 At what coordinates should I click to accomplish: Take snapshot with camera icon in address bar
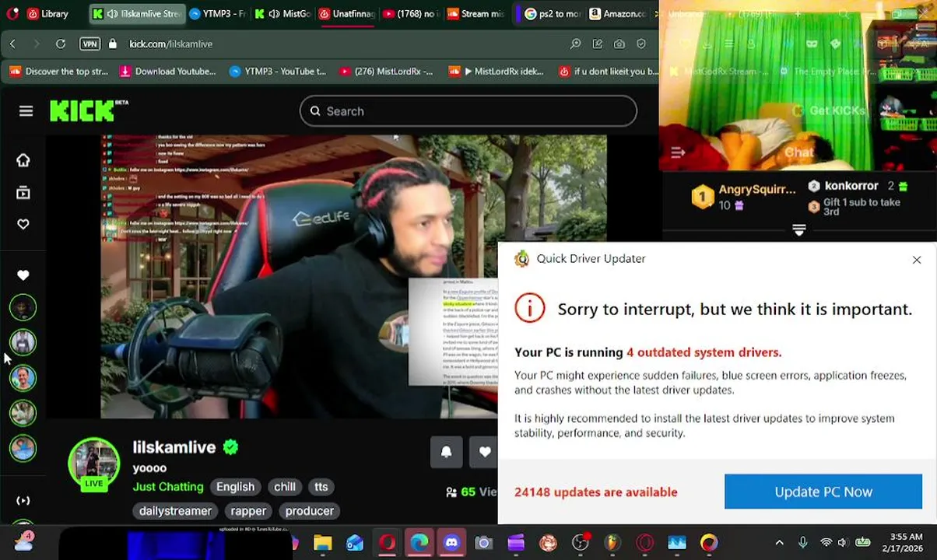619,44
